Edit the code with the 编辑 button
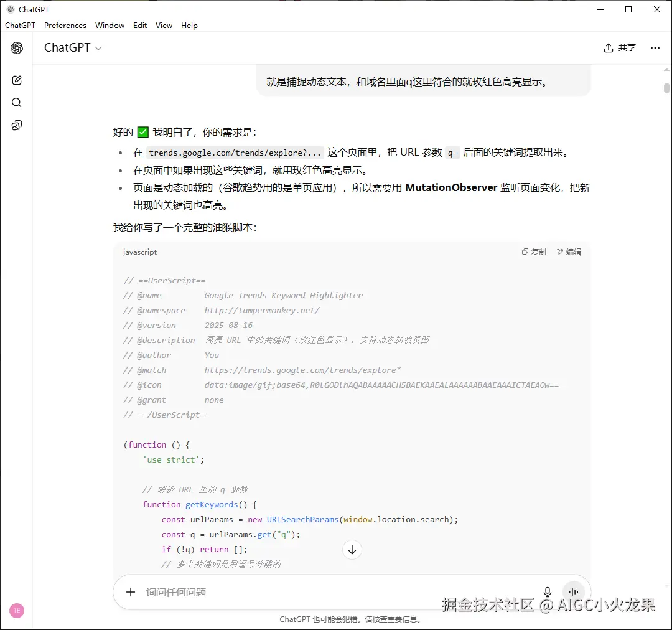Image resolution: width=672 pixels, height=630 pixels. coord(569,252)
